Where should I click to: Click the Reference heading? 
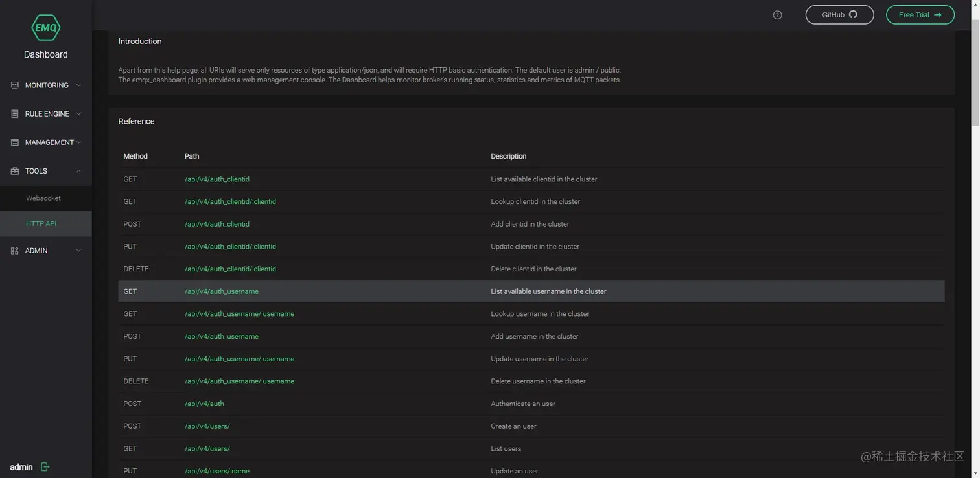click(136, 122)
